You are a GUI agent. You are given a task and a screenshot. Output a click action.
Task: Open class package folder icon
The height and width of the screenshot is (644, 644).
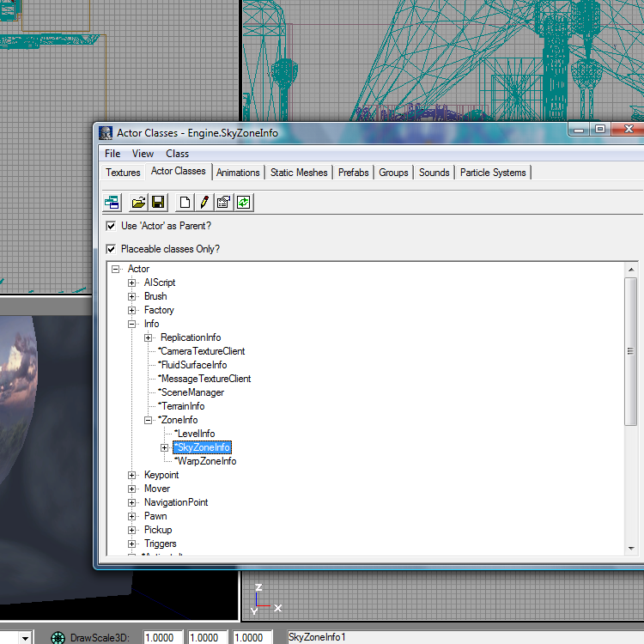click(138, 203)
